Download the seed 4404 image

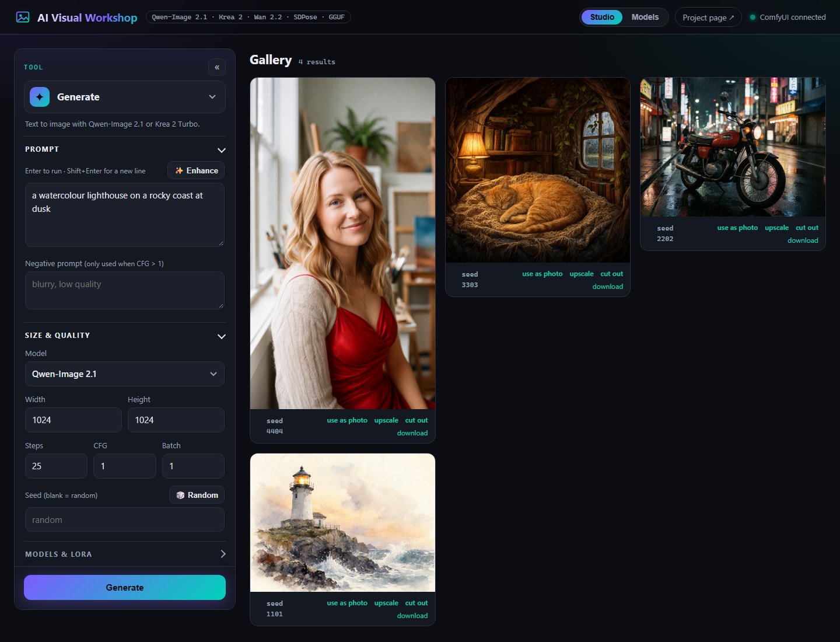(x=412, y=433)
